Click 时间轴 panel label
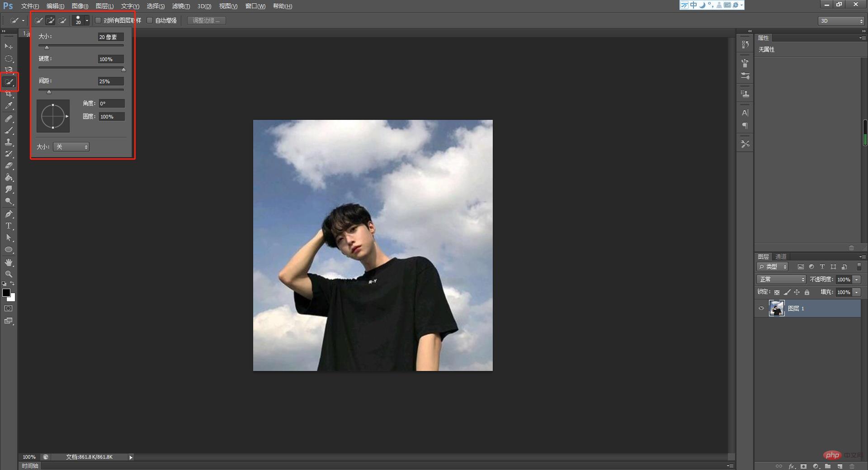Viewport: 868px width, 470px height. [x=30, y=465]
